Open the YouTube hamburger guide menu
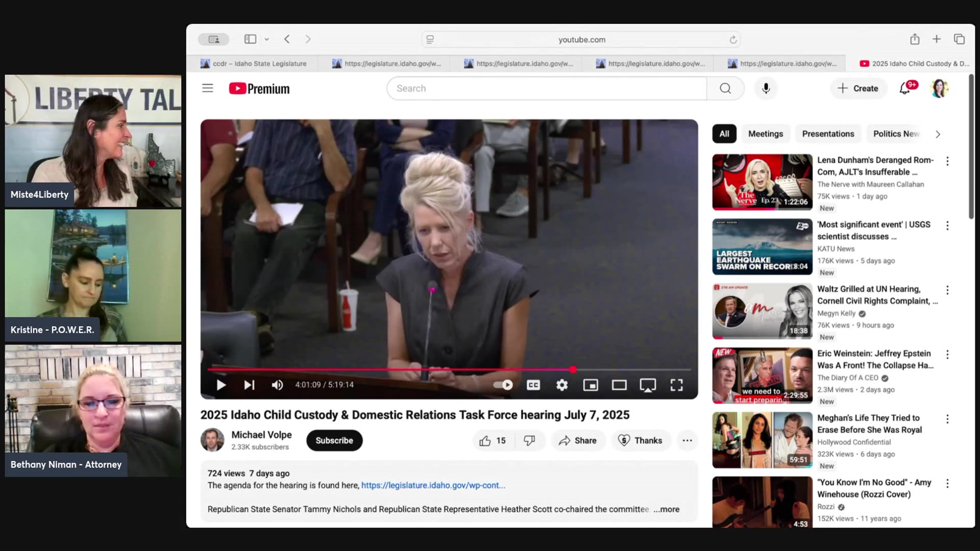This screenshot has height=551, width=980. pyautogui.click(x=207, y=88)
